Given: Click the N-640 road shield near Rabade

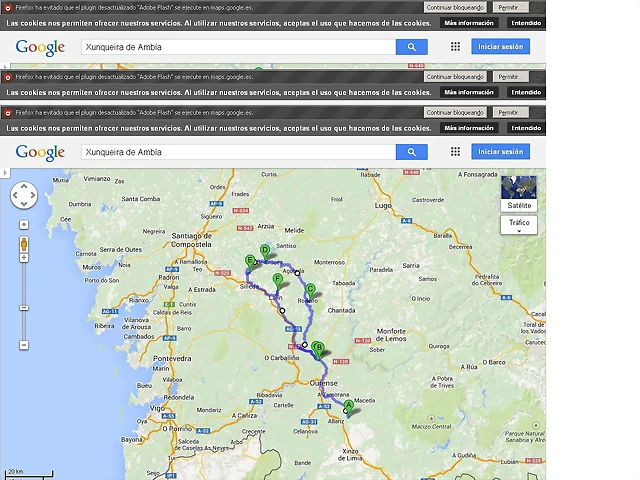Looking at the screenshot, I should 411,172.
